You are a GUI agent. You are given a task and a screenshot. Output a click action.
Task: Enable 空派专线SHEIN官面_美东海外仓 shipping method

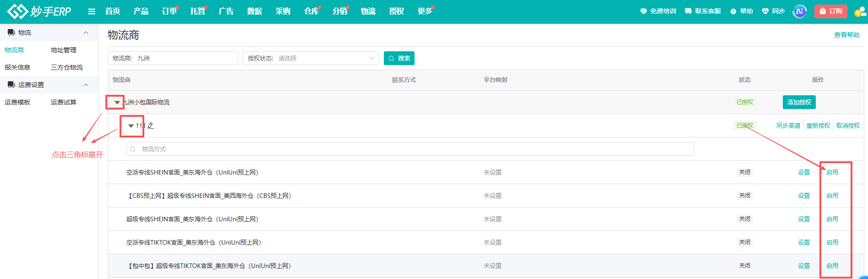[x=832, y=172]
